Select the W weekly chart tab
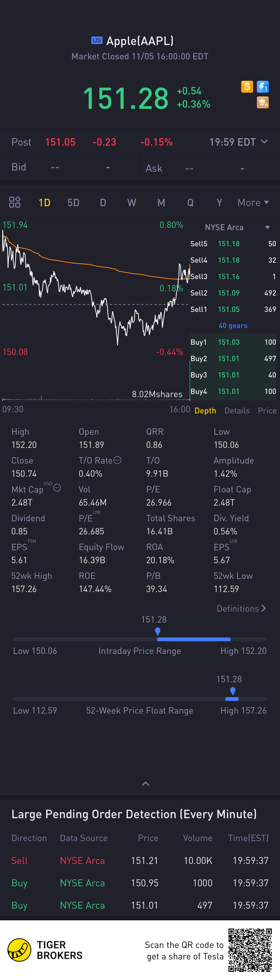Screen dimensions: 280x980 point(132,202)
